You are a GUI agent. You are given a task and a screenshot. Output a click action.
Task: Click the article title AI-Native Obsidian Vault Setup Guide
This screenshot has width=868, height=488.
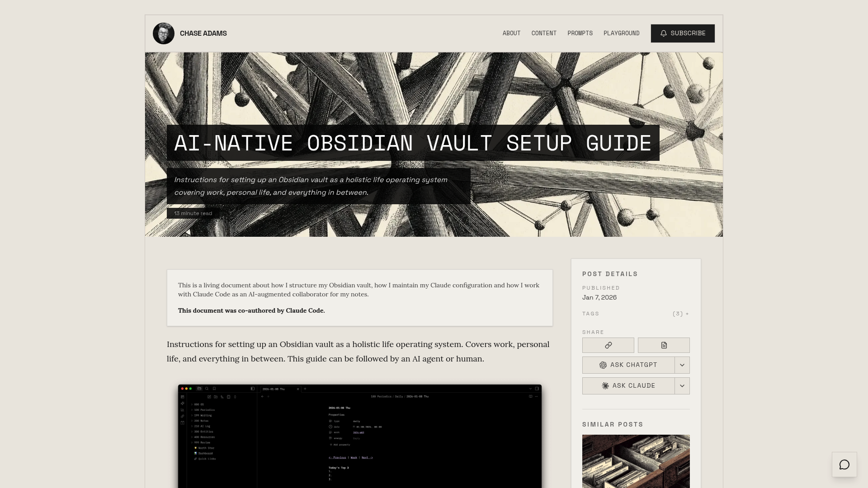[x=413, y=143]
